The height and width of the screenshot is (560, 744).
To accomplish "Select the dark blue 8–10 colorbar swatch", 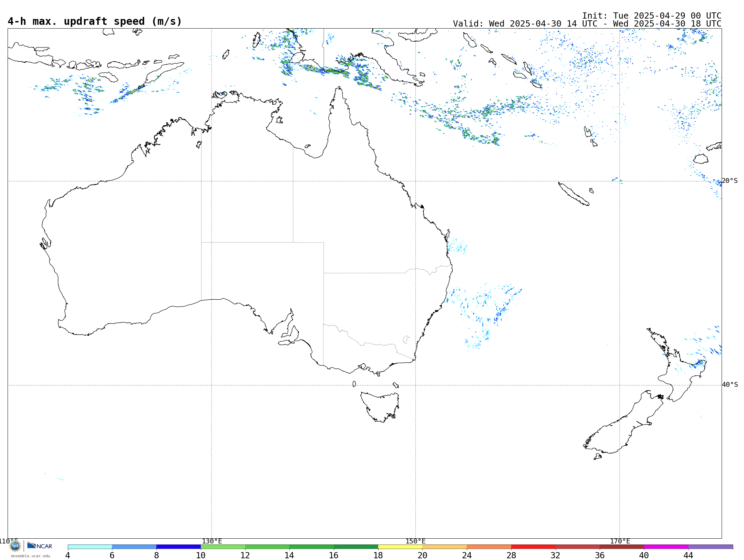I will point(178,547).
